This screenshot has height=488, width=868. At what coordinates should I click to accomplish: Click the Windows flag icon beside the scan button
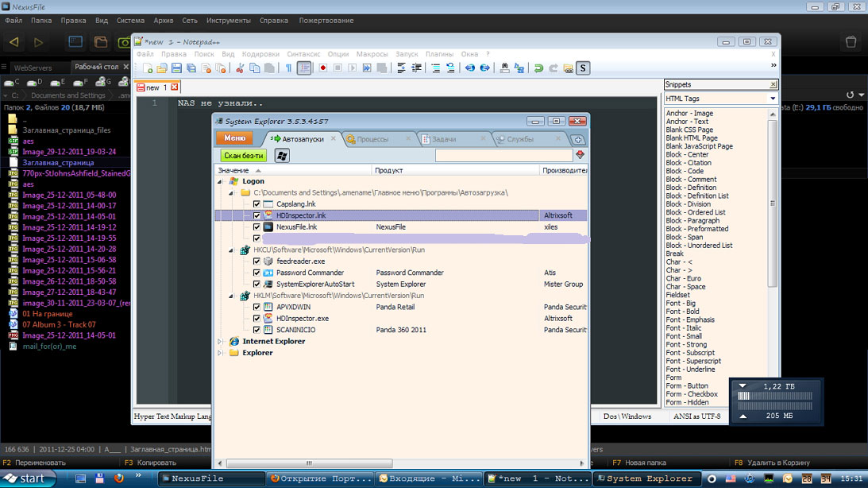[x=281, y=156]
